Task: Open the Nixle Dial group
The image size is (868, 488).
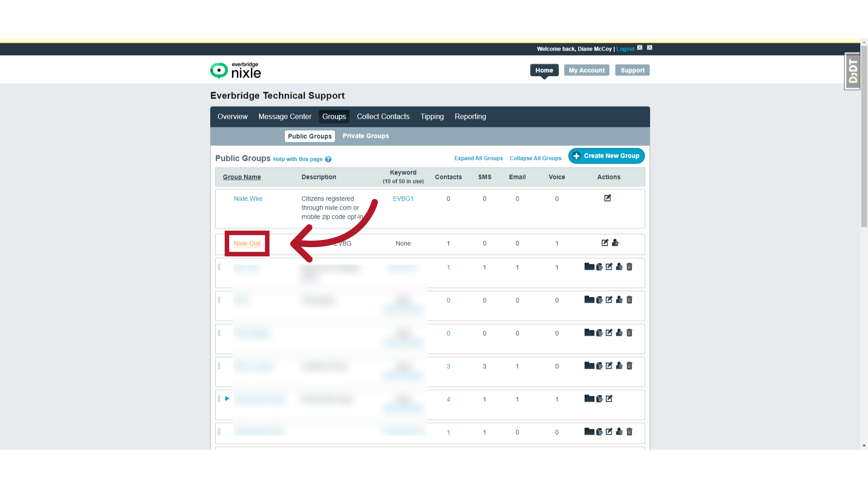Action: [x=247, y=244]
